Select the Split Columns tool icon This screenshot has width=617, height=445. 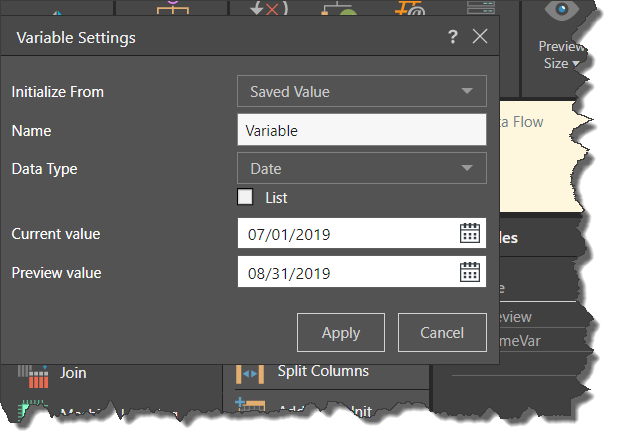coord(250,374)
